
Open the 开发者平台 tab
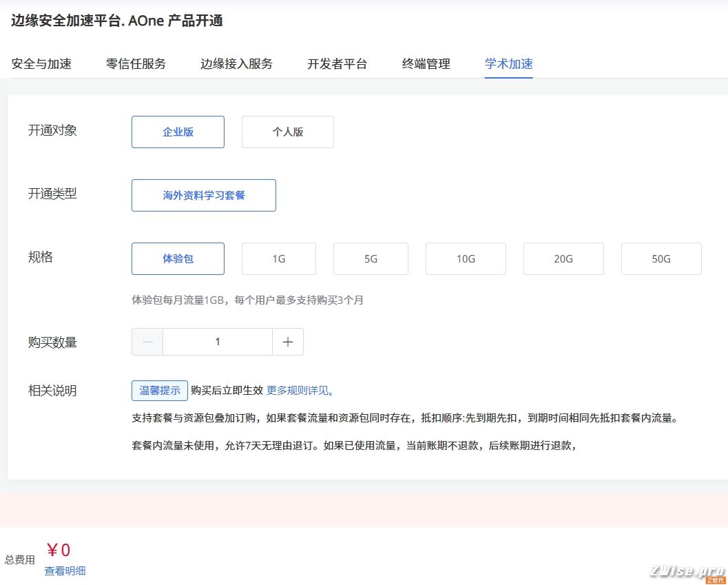(337, 63)
